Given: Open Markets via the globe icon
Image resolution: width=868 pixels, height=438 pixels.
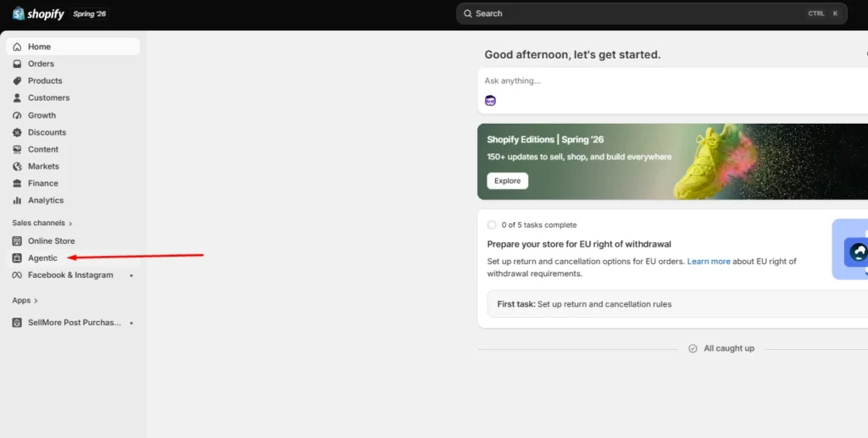Looking at the screenshot, I should click(17, 166).
